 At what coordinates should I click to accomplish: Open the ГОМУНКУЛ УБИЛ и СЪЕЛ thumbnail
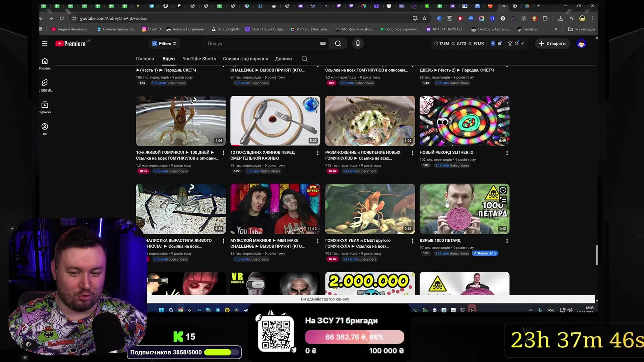pyautogui.click(x=370, y=209)
